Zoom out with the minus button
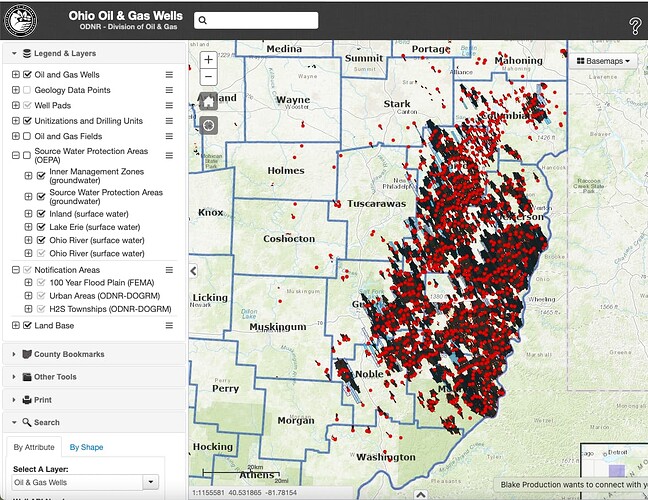The height and width of the screenshot is (500, 648). point(209,77)
